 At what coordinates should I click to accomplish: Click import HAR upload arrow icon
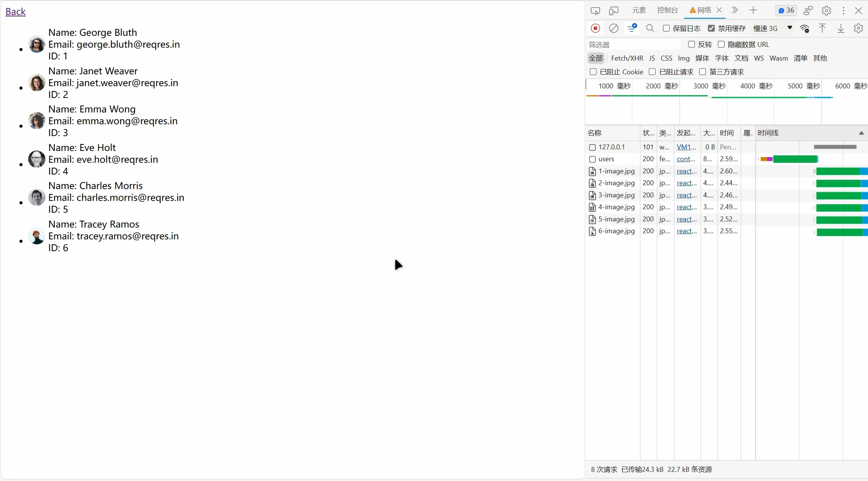click(x=822, y=28)
